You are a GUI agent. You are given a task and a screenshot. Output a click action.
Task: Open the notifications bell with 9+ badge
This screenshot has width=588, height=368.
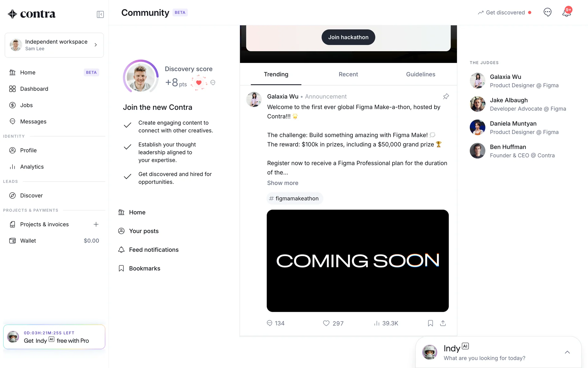coord(567,12)
